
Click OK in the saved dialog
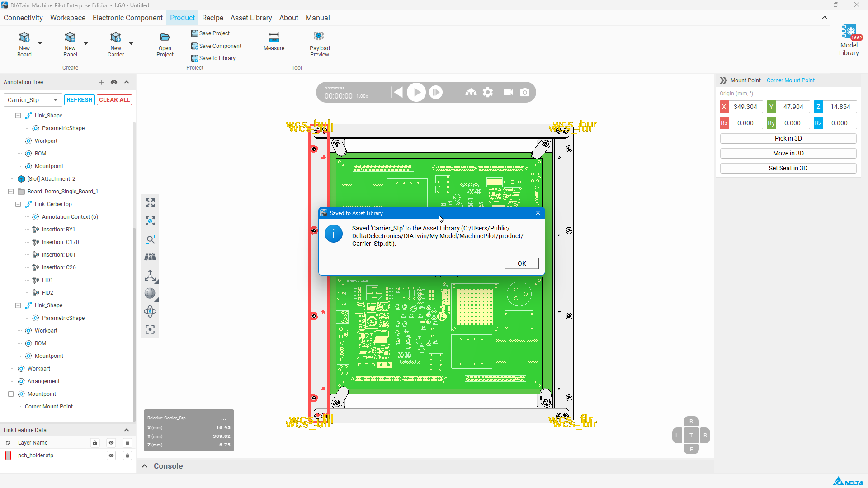point(522,263)
